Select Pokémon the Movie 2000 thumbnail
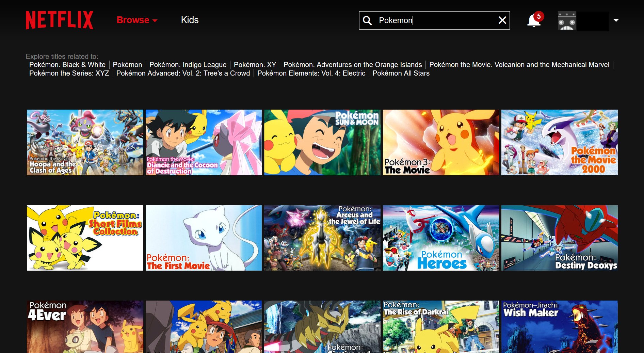644x353 pixels. (x=560, y=142)
